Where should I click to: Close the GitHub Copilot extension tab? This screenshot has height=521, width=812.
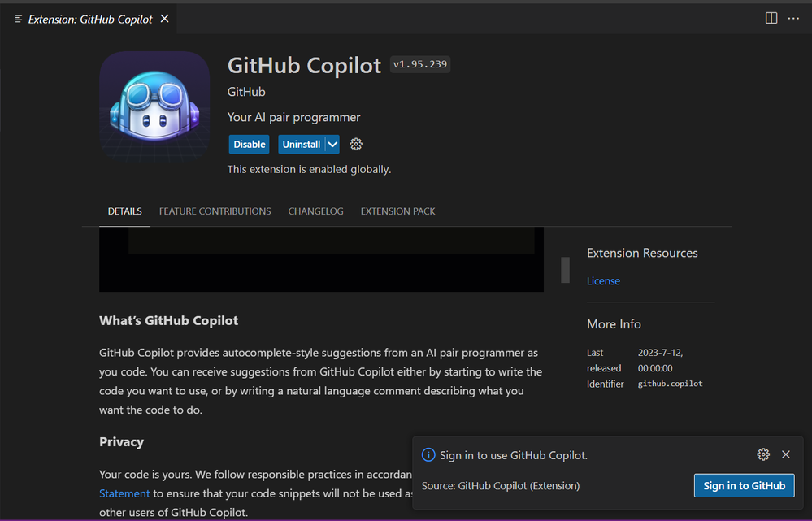165,19
